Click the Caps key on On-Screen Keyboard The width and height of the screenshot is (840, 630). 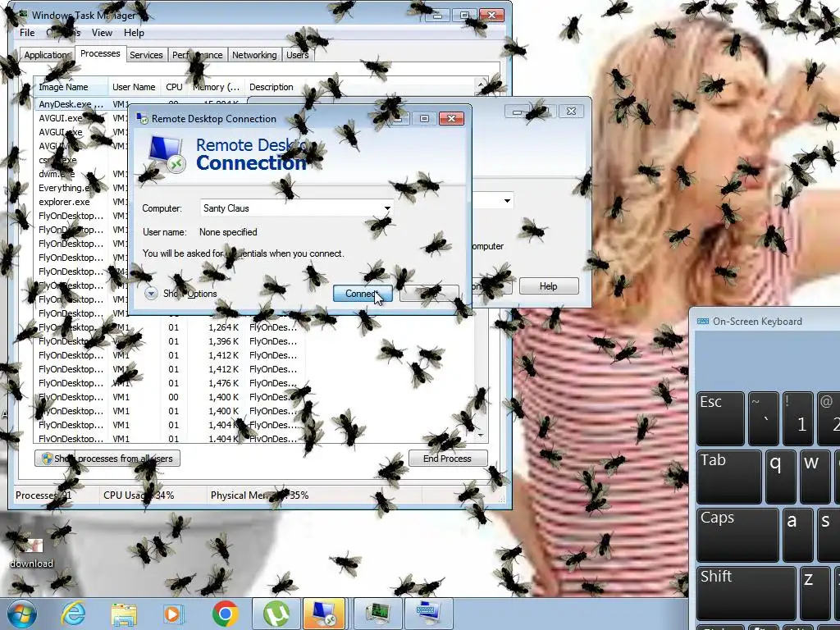click(x=737, y=535)
